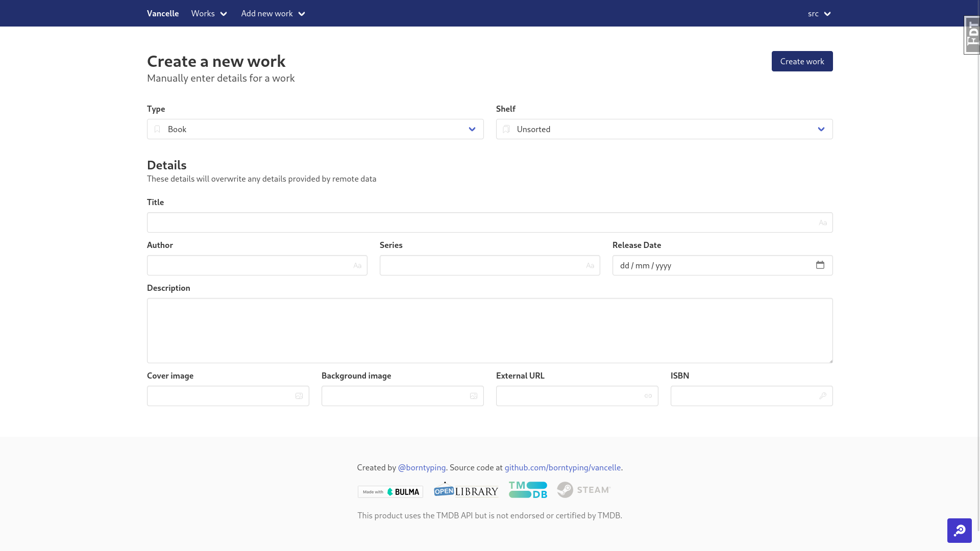The height and width of the screenshot is (551, 980).
Task: Click the Open Library logo
Action: tap(465, 490)
